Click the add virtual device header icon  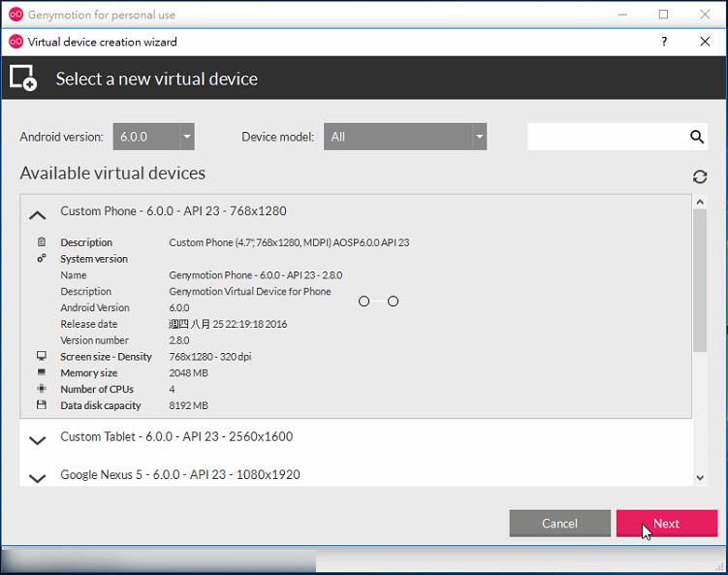click(23, 78)
